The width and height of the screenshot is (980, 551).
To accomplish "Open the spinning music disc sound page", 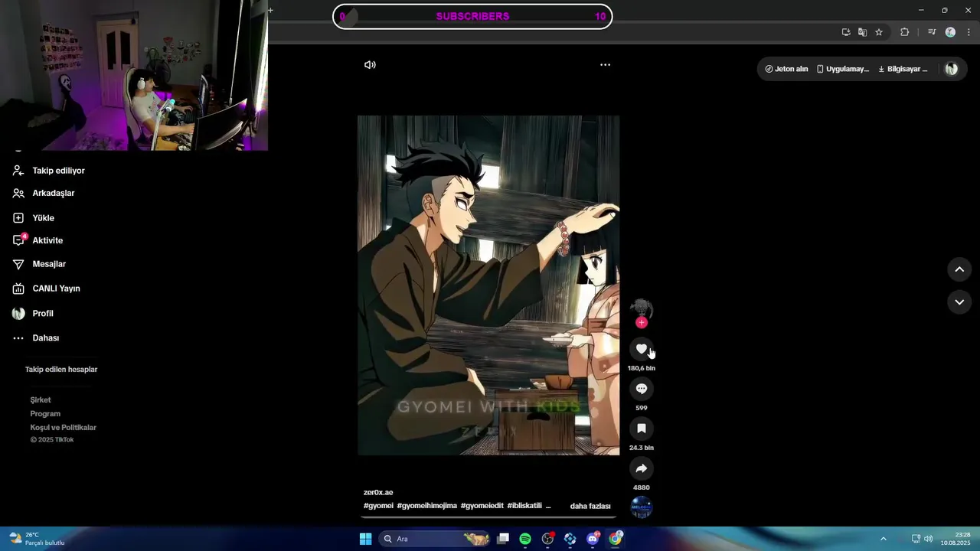I will [x=642, y=507].
